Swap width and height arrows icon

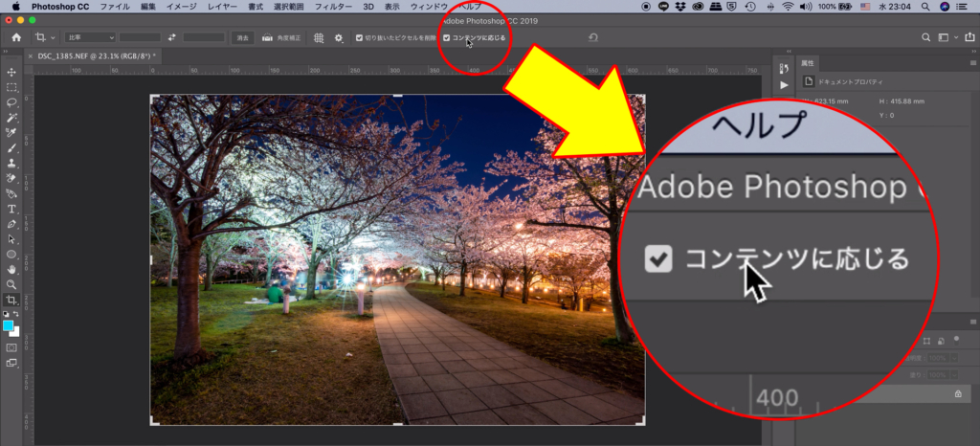172,37
